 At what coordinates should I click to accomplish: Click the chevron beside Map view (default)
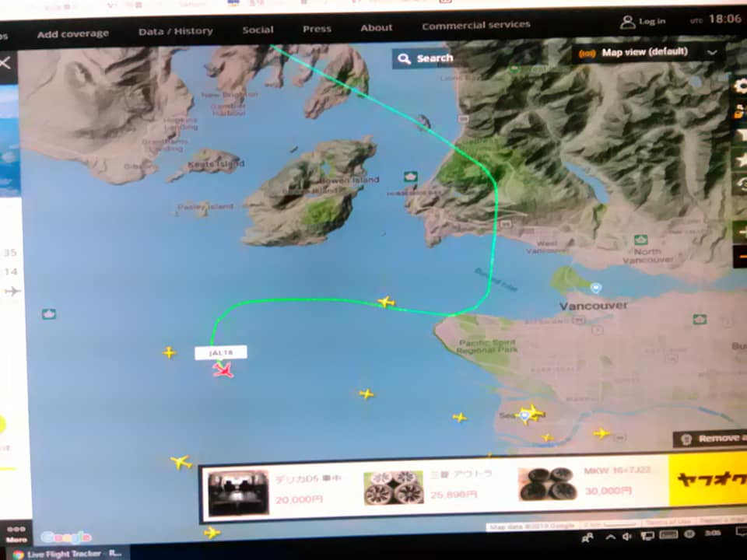click(x=712, y=52)
